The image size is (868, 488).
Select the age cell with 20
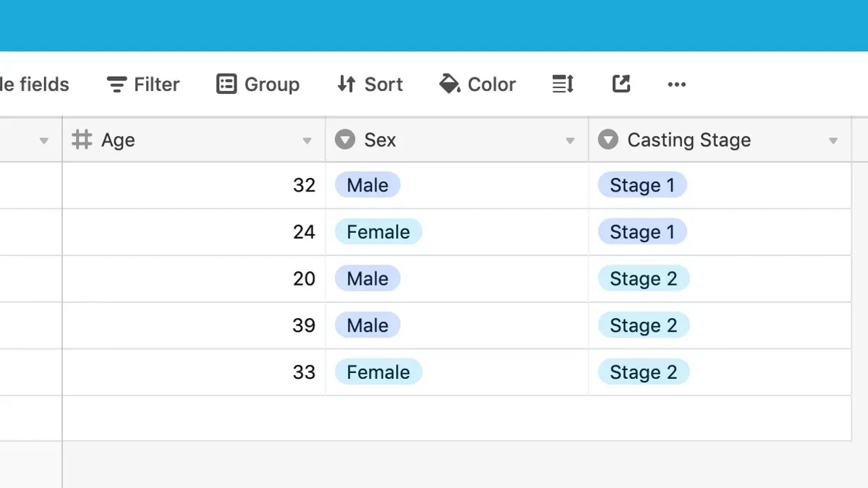(194, 279)
